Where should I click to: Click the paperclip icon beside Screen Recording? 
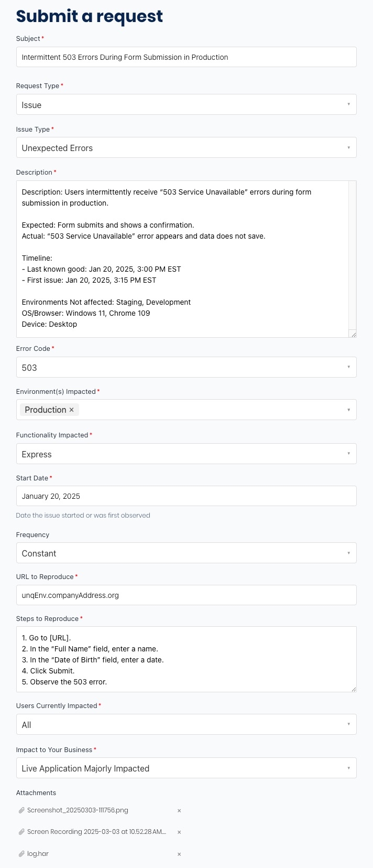tap(21, 832)
